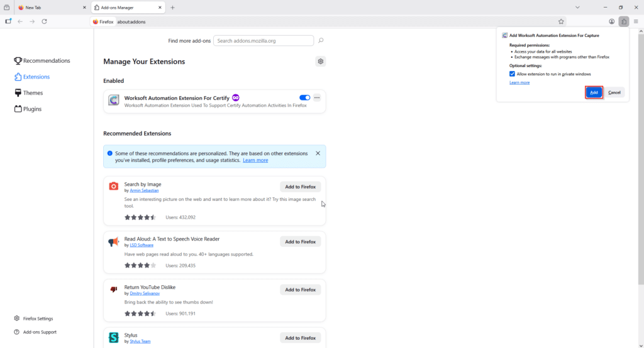This screenshot has width=644, height=348.
Task: Click the Stylus extension icon
Action: tap(114, 337)
